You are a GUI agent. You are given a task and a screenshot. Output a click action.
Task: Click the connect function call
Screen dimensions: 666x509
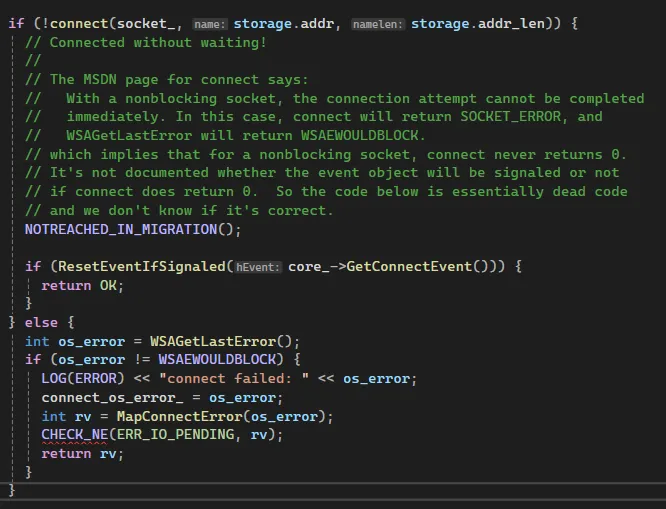coord(79,23)
